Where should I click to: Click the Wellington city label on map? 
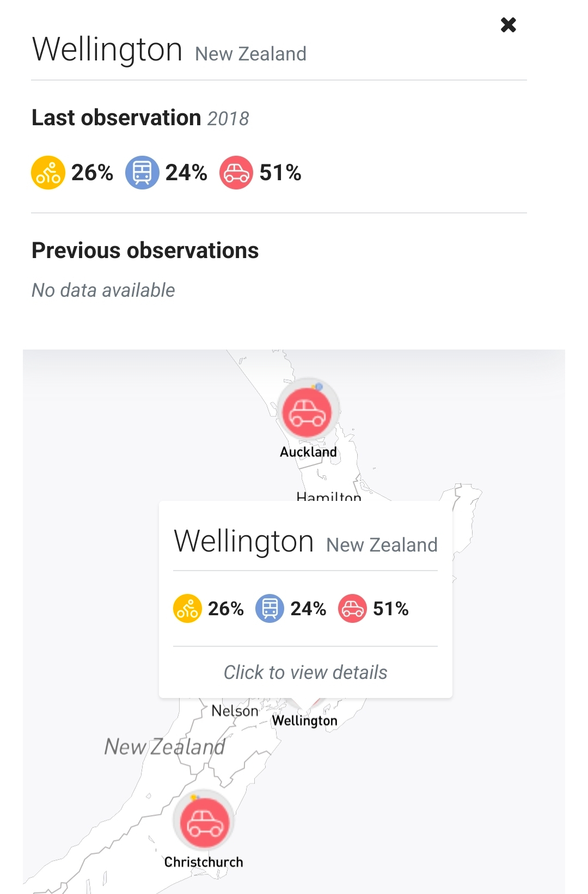304,721
